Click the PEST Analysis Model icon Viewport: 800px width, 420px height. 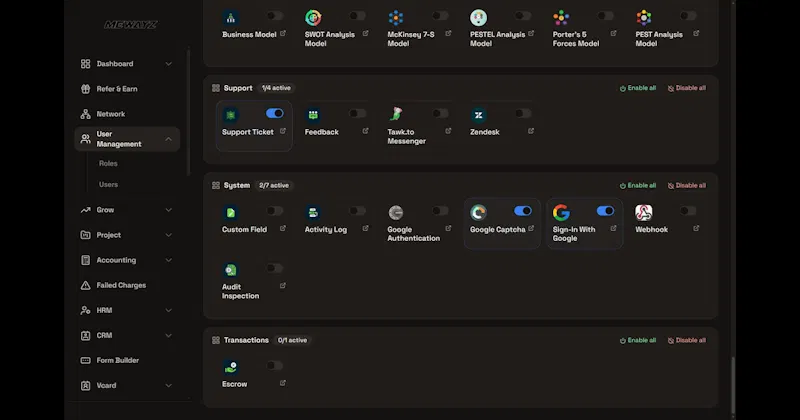(x=644, y=18)
